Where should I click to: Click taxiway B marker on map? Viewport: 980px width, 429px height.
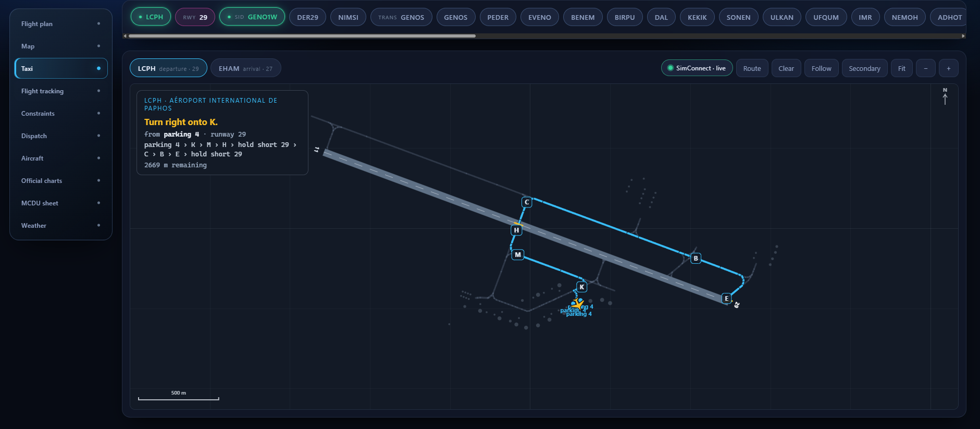pos(696,259)
